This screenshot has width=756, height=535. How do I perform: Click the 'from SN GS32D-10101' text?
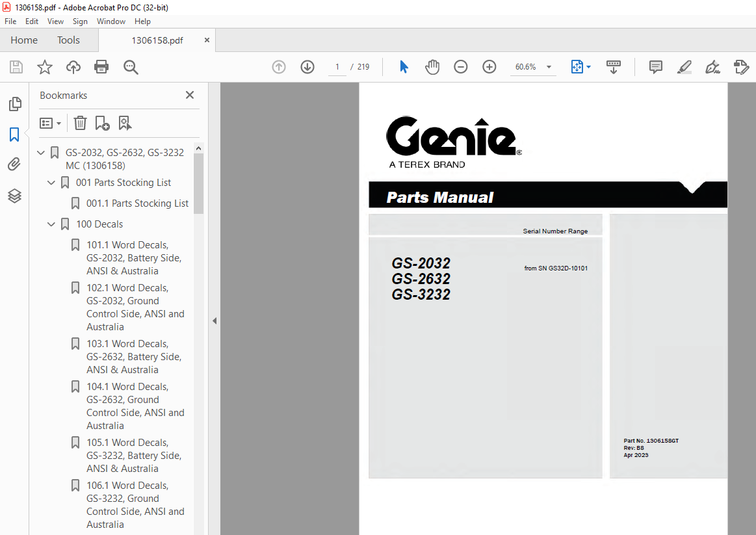pyautogui.click(x=556, y=268)
